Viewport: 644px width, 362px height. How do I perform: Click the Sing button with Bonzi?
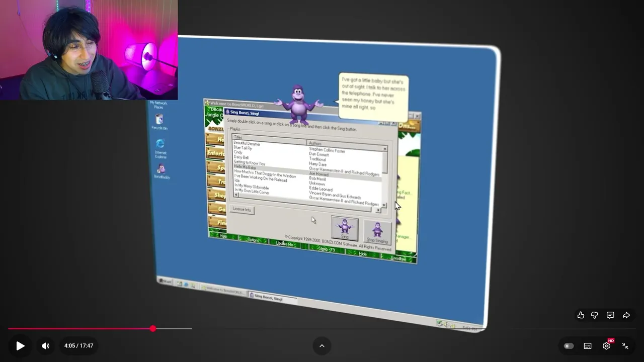345,228
